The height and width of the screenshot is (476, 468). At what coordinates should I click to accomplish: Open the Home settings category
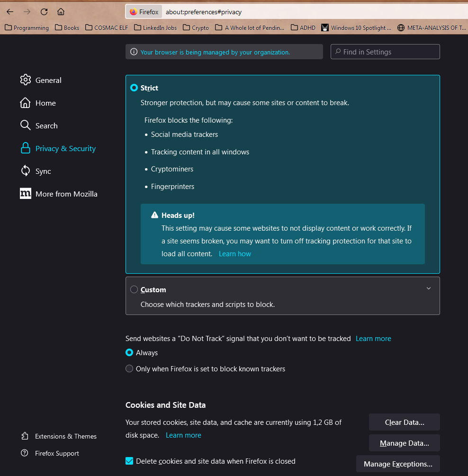(38, 103)
